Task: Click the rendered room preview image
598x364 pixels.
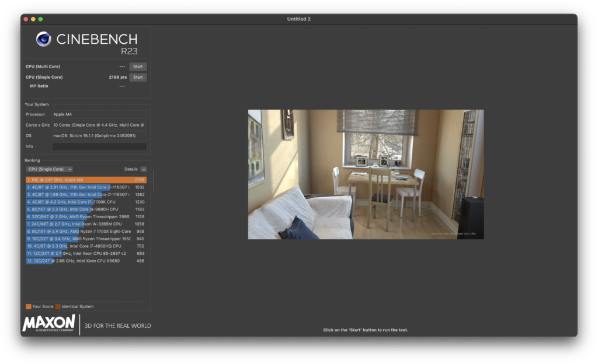Action: coord(366,174)
